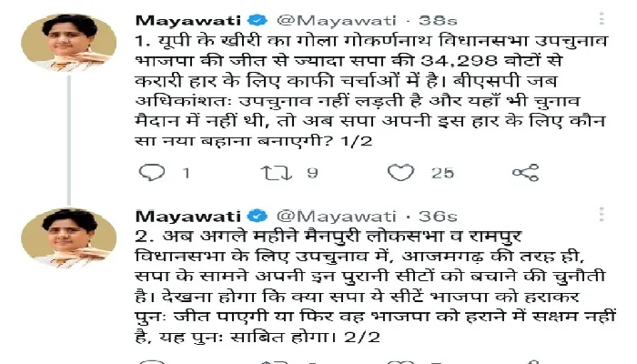The width and height of the screenshot is (637, 364).
Task: Reply to the first Mayawati tweet
Action: pos(152,172)
